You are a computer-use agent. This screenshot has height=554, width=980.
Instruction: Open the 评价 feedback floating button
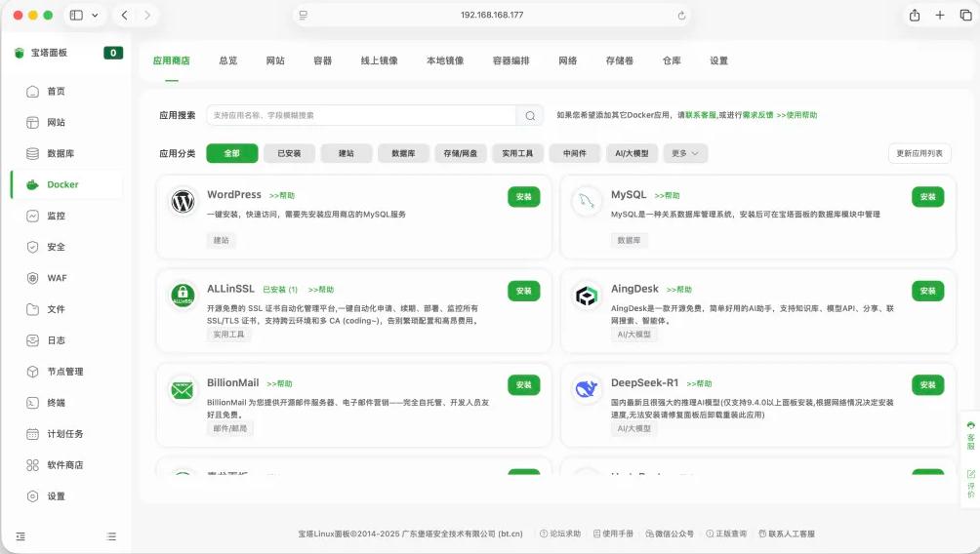click(970, 484)
